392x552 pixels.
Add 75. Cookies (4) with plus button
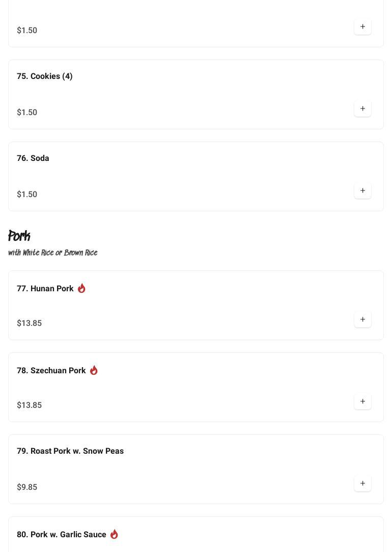[362, 108]
